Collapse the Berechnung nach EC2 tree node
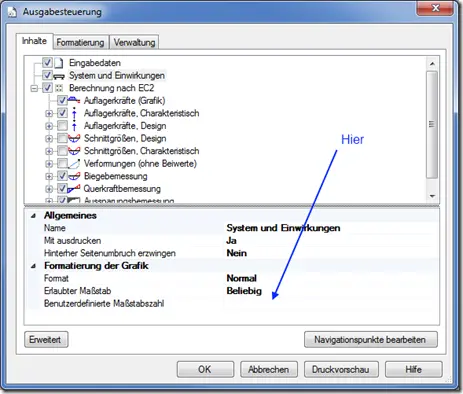 point(34,89)
